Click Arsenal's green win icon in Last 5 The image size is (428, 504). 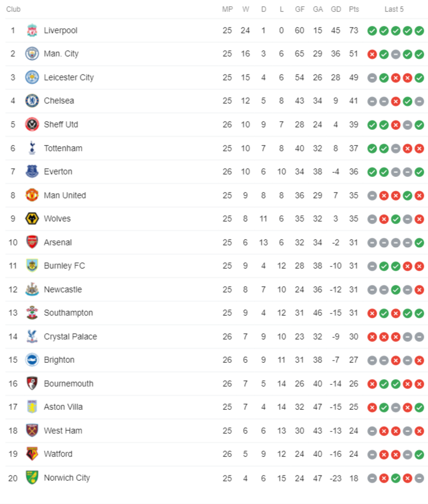(x=419, y=242)
